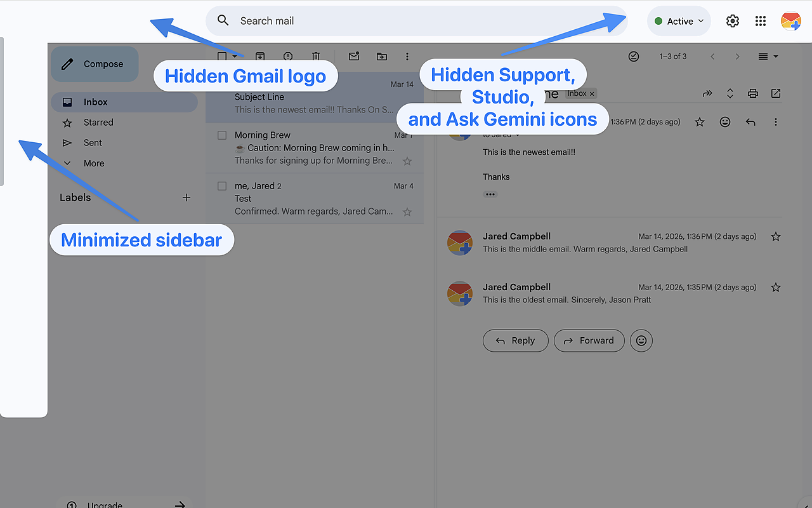Viewport: 812px width, 508px height.
Task: Select the Report spam icon
Action: pos(287,57)
